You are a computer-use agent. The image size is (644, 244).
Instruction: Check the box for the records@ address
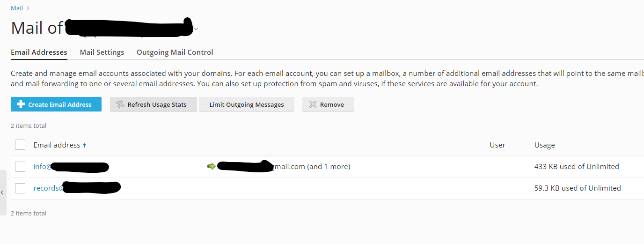point(20,188)
